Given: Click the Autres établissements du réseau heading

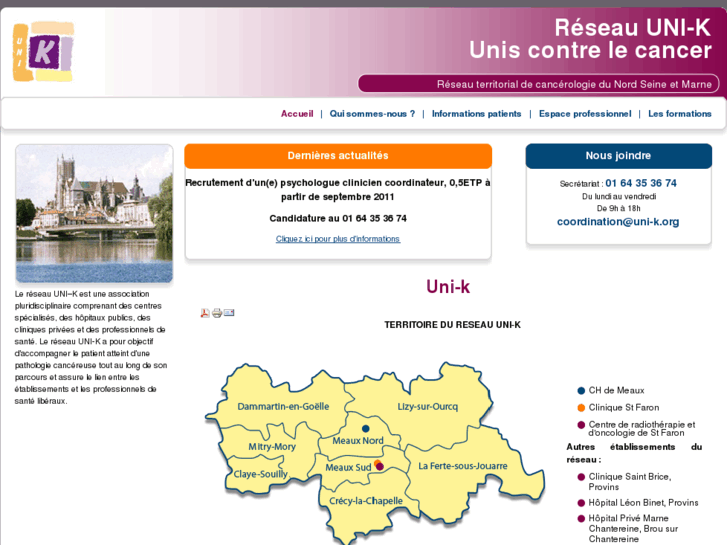Looking at the screenshot, I should [634, 453].
